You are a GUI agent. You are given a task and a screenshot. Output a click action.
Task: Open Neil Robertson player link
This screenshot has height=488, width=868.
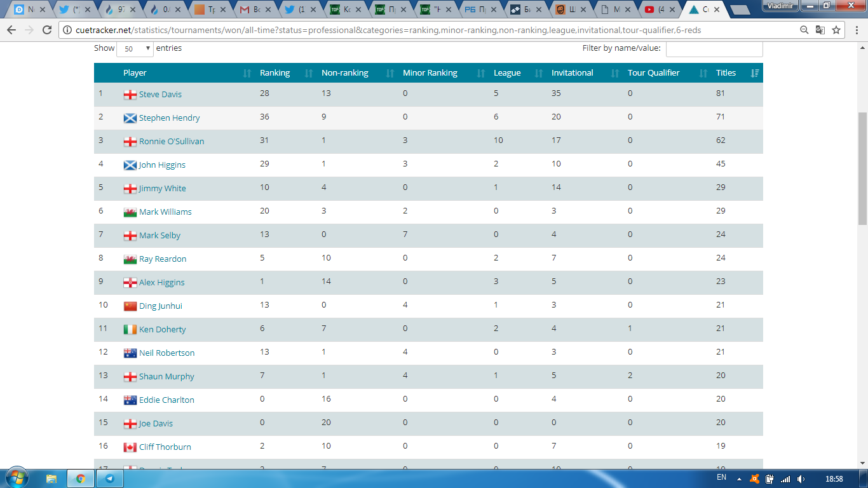pyautogui.click(x=167, y=353)
